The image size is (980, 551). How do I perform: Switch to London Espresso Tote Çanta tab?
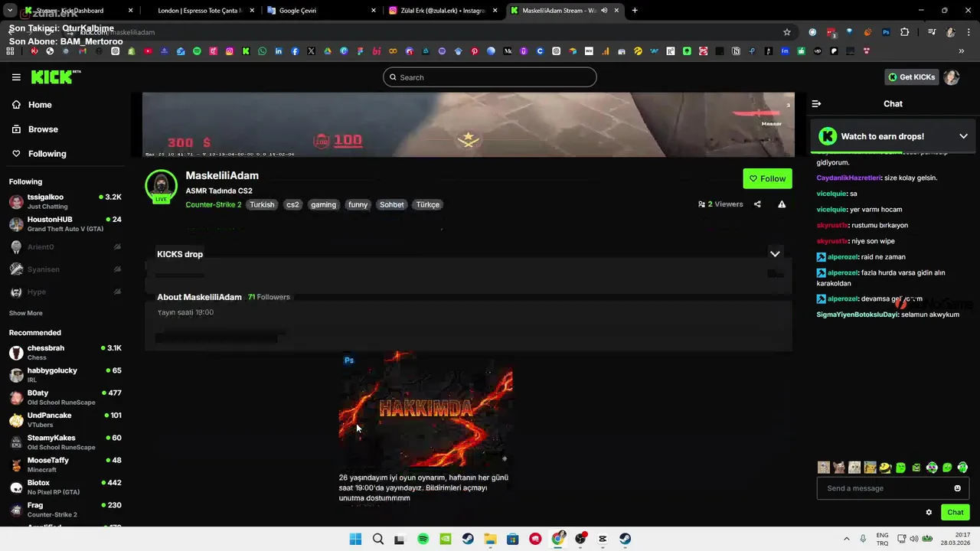[x=200, y=11]
